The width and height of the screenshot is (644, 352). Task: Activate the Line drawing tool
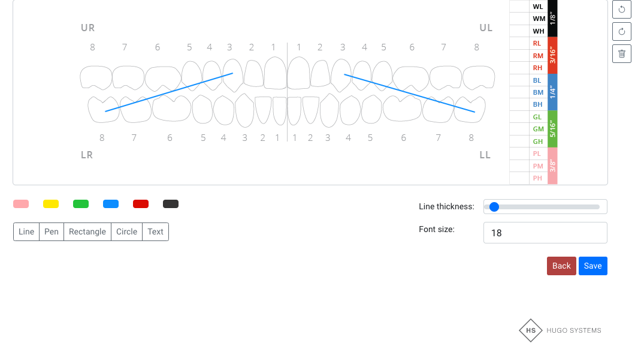26,231
